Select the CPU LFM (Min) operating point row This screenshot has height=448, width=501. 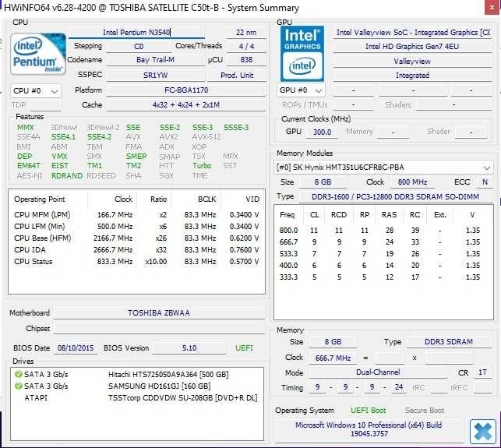136,227
